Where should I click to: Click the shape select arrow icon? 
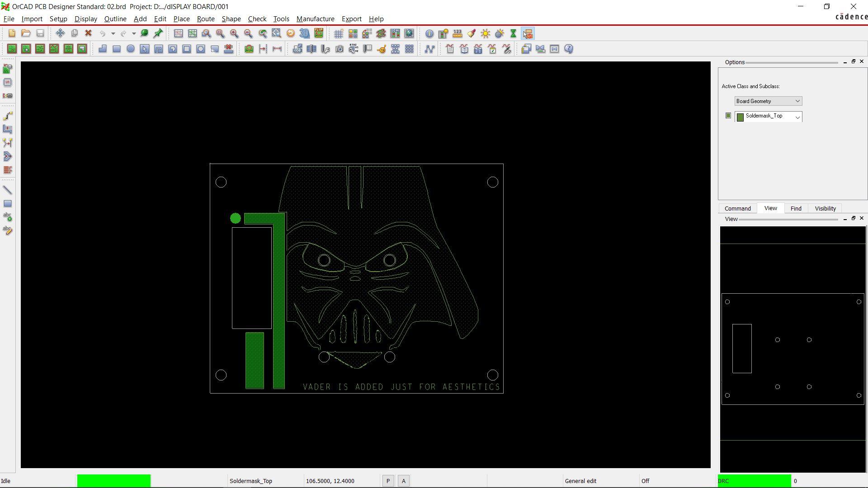point(145,49)
